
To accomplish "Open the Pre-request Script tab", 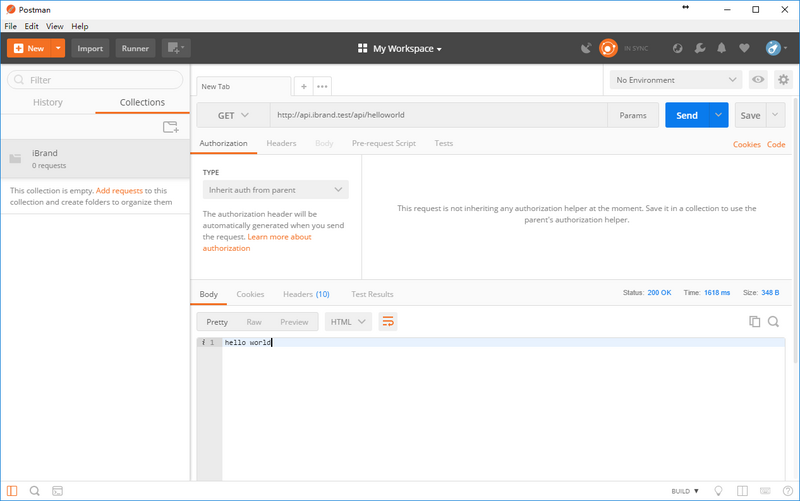I will [x=384, y=143].
